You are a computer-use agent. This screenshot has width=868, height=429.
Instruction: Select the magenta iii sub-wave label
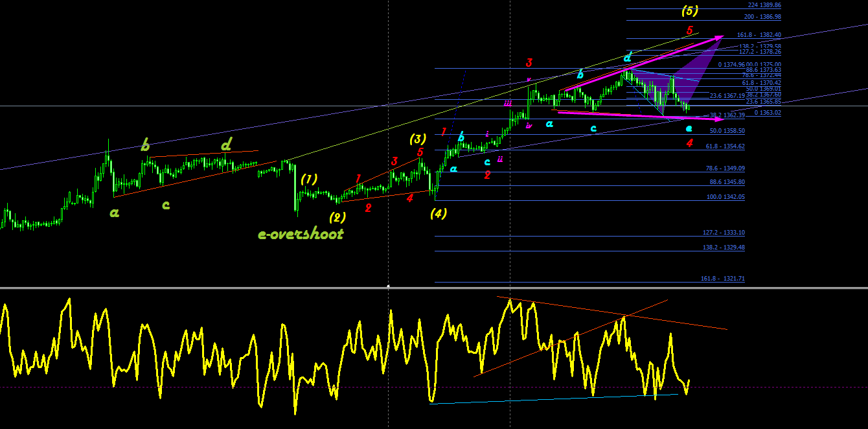coord(508,103)
